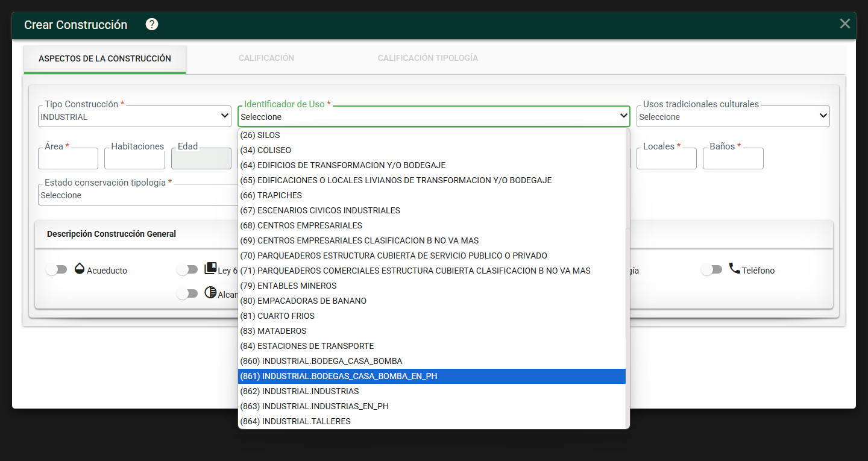Open the Tipo Construcción dropdown
Viewport: 868px width, 461px height.
pyautogui.click(x=134, y=116)
